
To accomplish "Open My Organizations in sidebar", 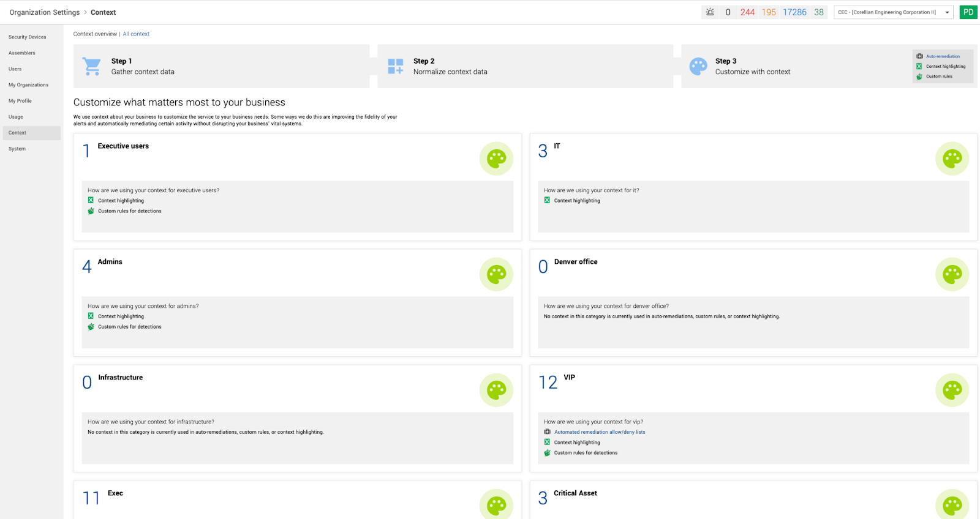I will [28, 84].
